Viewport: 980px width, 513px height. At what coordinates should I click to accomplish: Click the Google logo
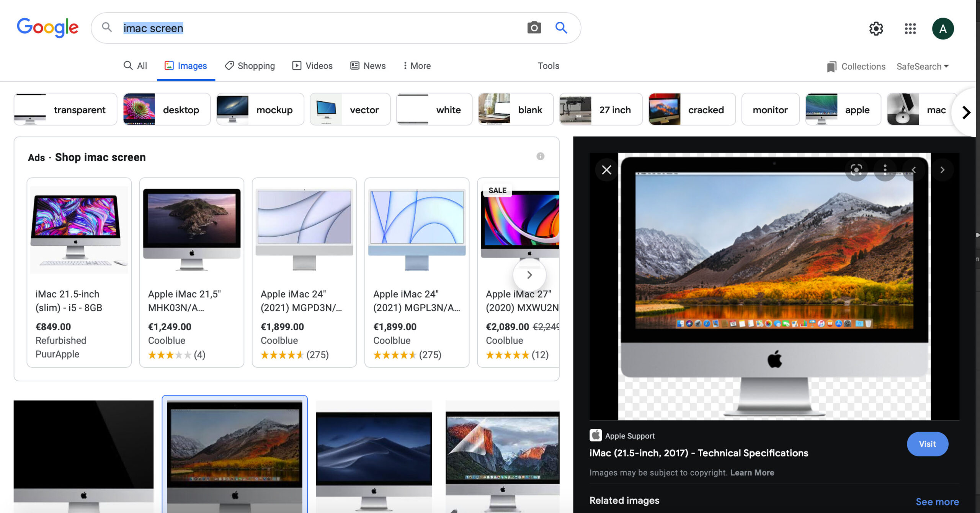coord(48,28)
